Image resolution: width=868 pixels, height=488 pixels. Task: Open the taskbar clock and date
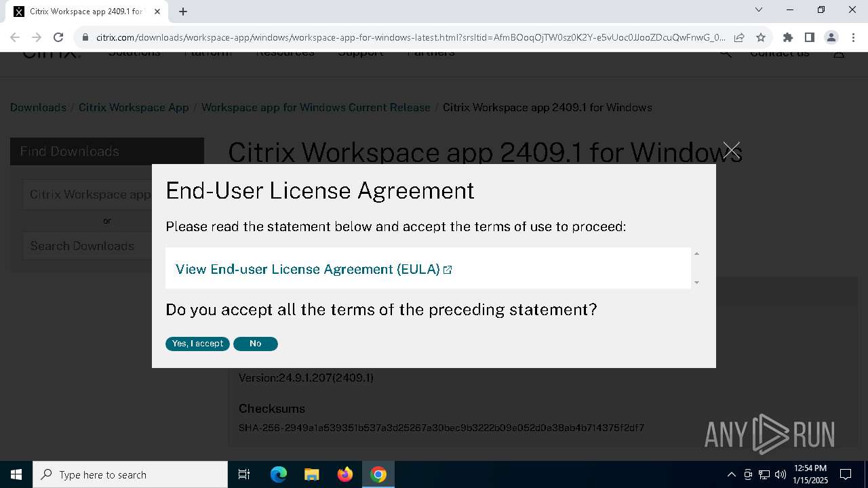tap(810, 474)
